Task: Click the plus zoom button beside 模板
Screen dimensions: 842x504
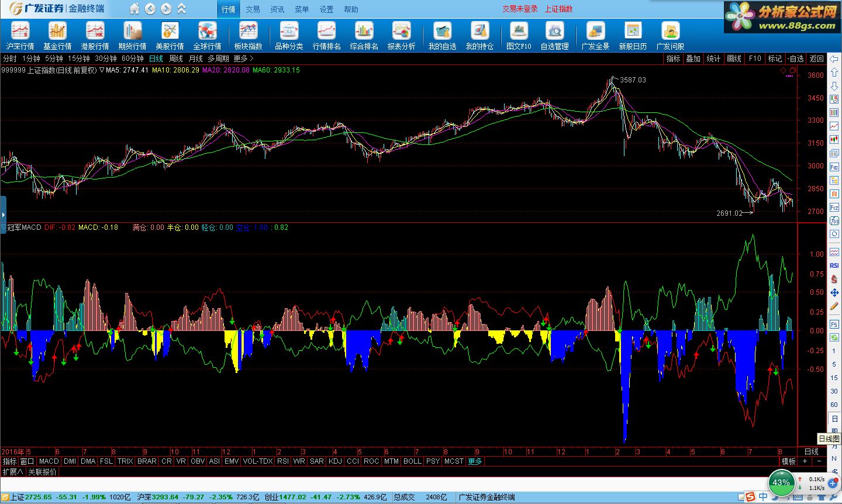Action: point(805,461)
